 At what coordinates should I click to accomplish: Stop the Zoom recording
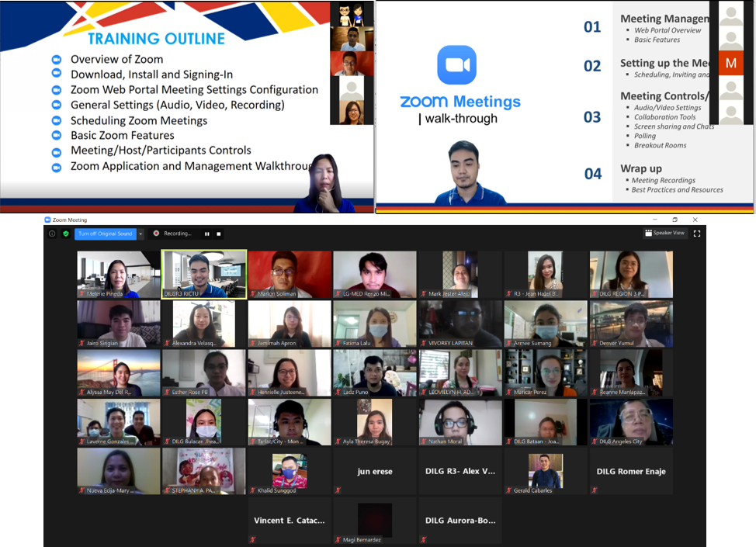[218, 234]
